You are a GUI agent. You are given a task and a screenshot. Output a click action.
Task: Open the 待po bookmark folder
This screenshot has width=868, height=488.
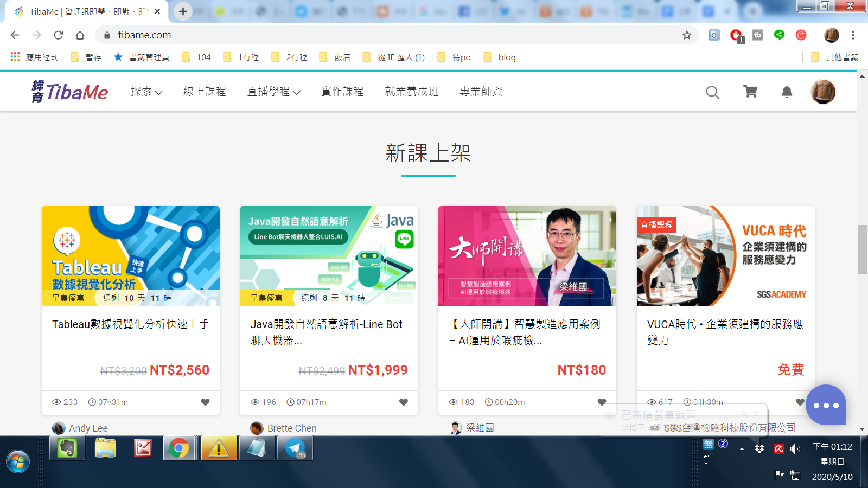tap(454, 57)
